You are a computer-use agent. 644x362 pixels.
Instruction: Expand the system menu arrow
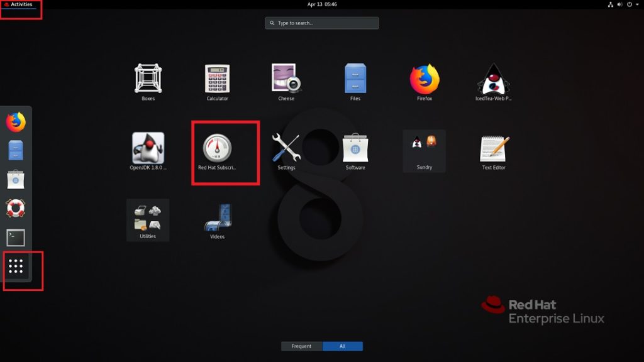pos(637,4)
